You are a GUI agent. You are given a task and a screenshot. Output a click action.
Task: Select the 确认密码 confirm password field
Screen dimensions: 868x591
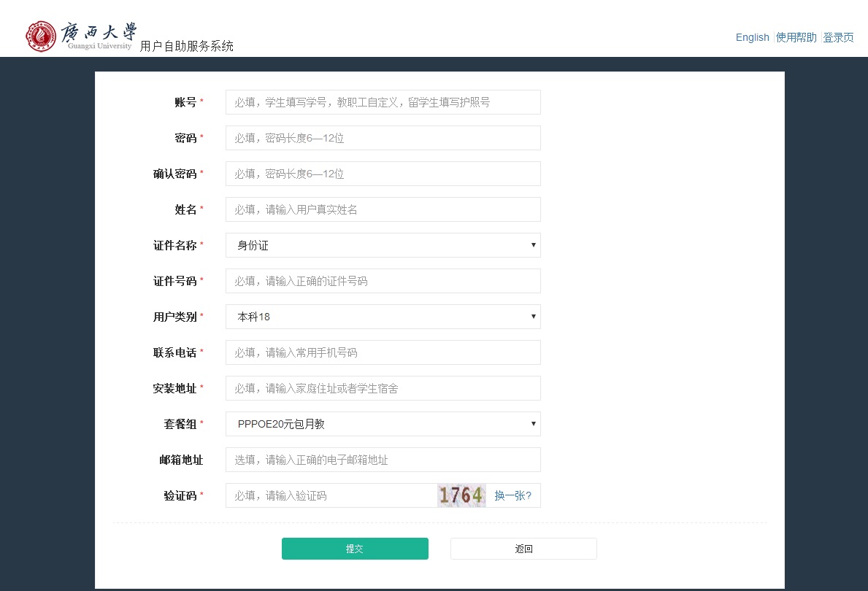pos(383,174)
